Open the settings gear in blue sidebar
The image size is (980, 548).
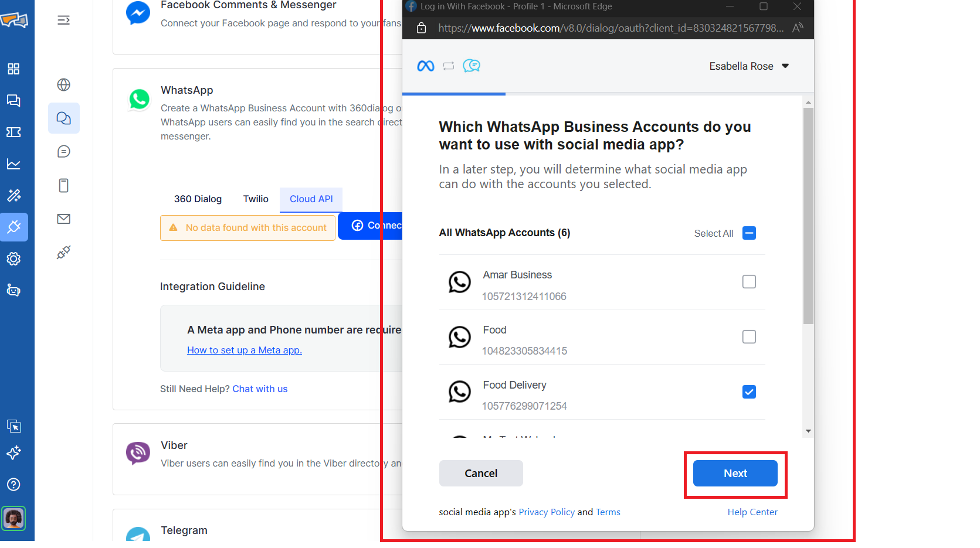point(13,258)
